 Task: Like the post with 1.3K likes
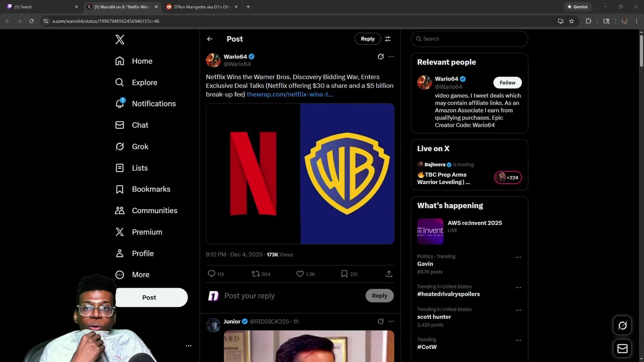pyautogui.click(x=305, y=274)
